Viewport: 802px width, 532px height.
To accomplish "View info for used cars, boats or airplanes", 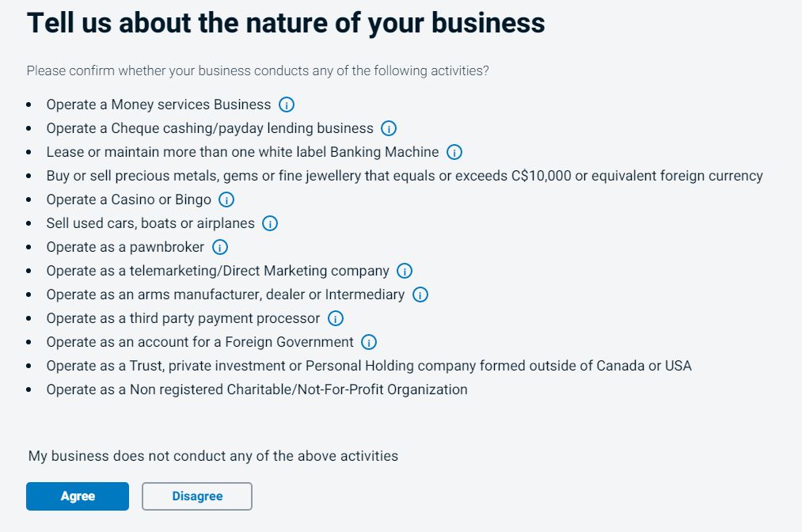I will click(x=269, y=223).
